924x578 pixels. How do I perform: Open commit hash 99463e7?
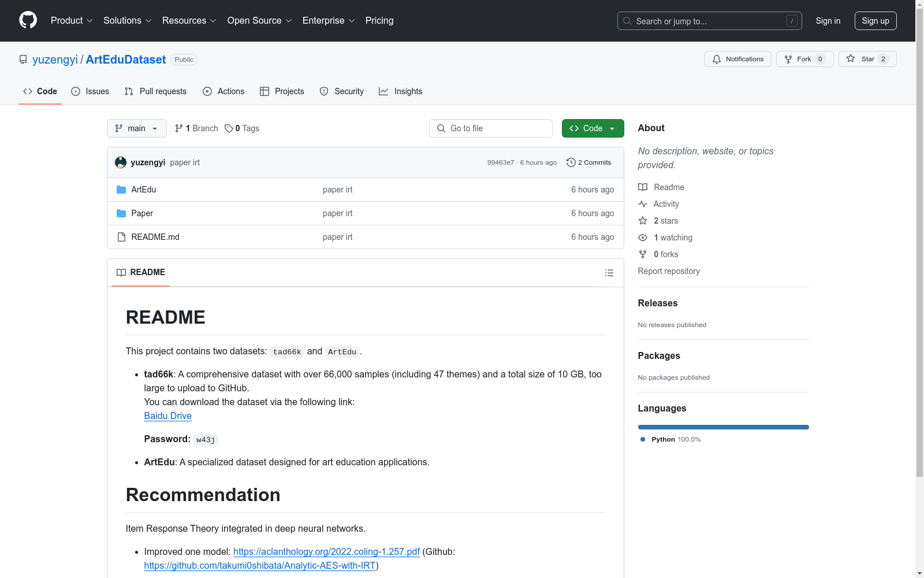[x=501, y=162]
